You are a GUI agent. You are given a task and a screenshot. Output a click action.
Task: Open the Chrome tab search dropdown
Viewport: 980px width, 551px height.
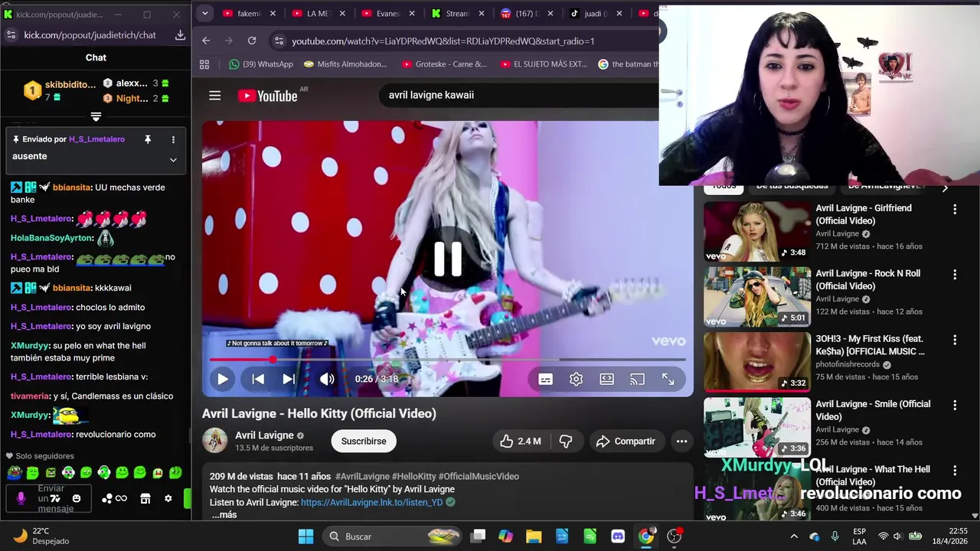[x=204, y=14]
